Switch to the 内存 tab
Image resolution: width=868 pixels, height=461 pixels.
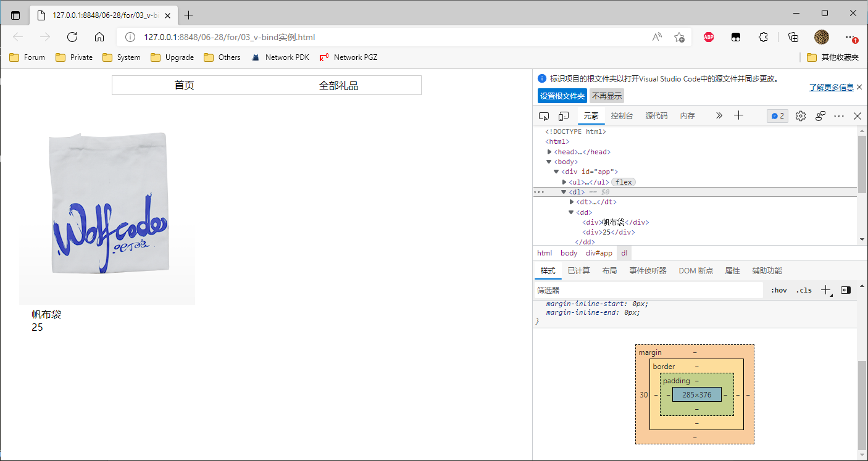click(x=687, y=116)
